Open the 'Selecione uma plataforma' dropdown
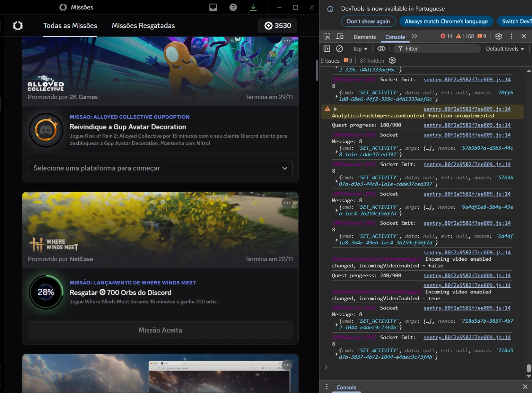The height and width of the screenshot is (393, 532). (x=160, y=168)
